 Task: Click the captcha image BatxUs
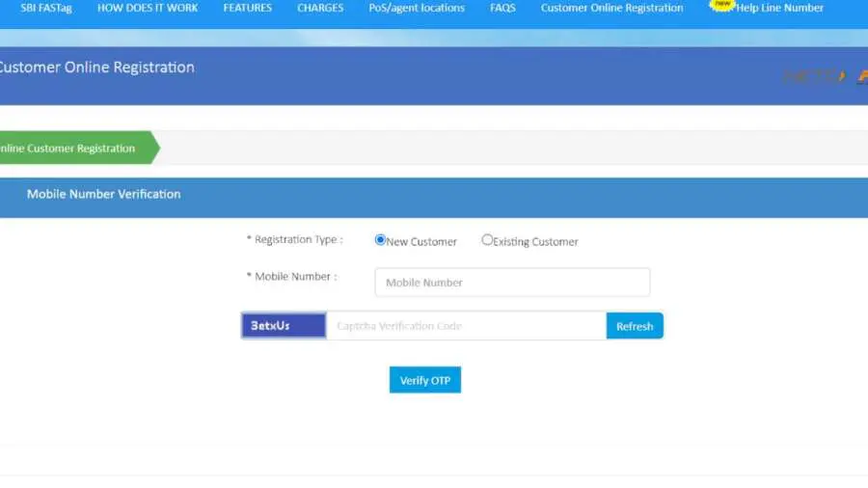click(284, 325)
